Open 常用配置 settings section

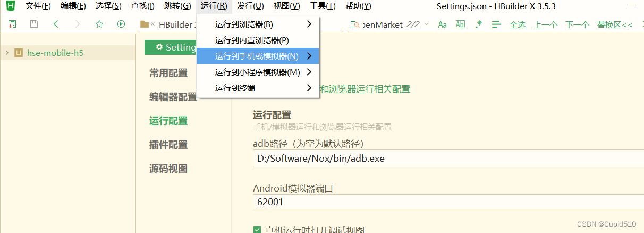tap(168, 73)
